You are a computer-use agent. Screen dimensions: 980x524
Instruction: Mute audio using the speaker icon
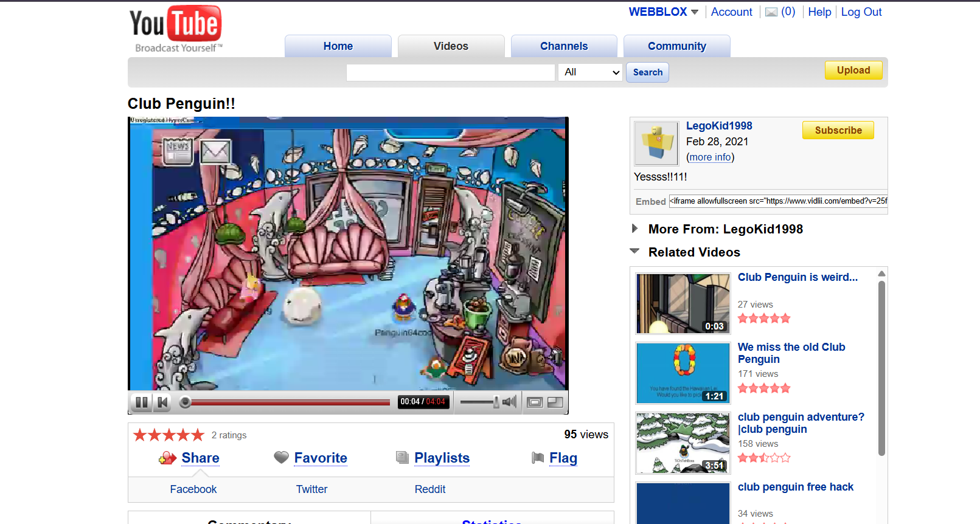510,402
